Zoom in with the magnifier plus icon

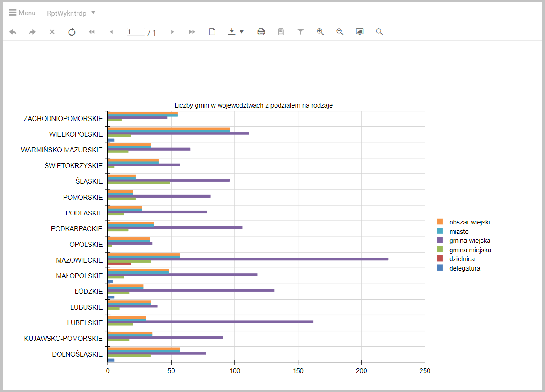coord(320,32)
